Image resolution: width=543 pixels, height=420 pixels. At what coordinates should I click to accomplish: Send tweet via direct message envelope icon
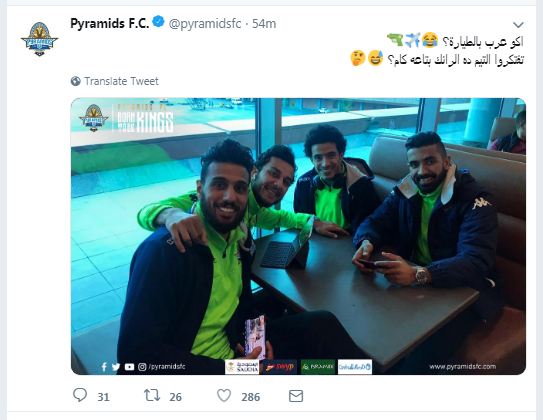296,396
